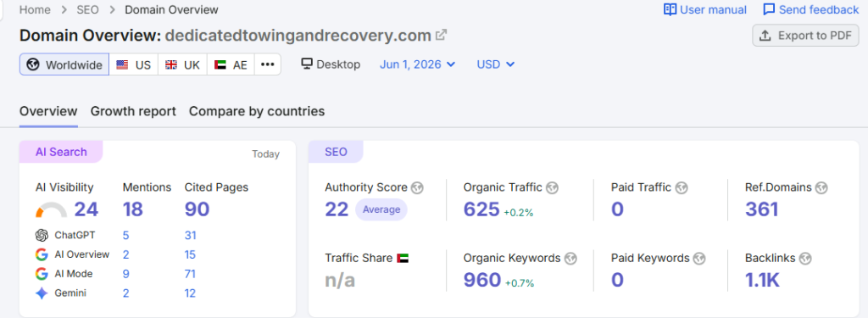Click the globe icon next to Organic Traffic
Viewport: 868px width, 318px height.
click(552, 187)
